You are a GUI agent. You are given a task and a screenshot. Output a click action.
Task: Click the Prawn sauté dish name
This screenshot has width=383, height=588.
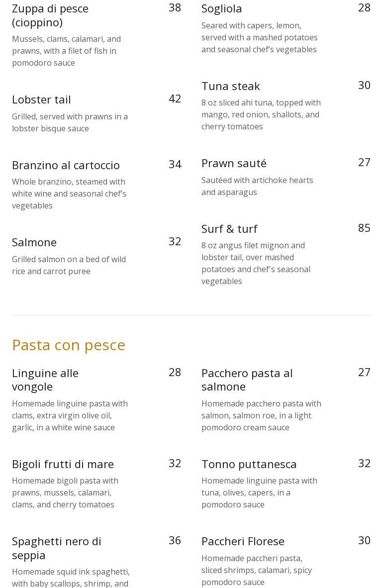click(234, 163)
